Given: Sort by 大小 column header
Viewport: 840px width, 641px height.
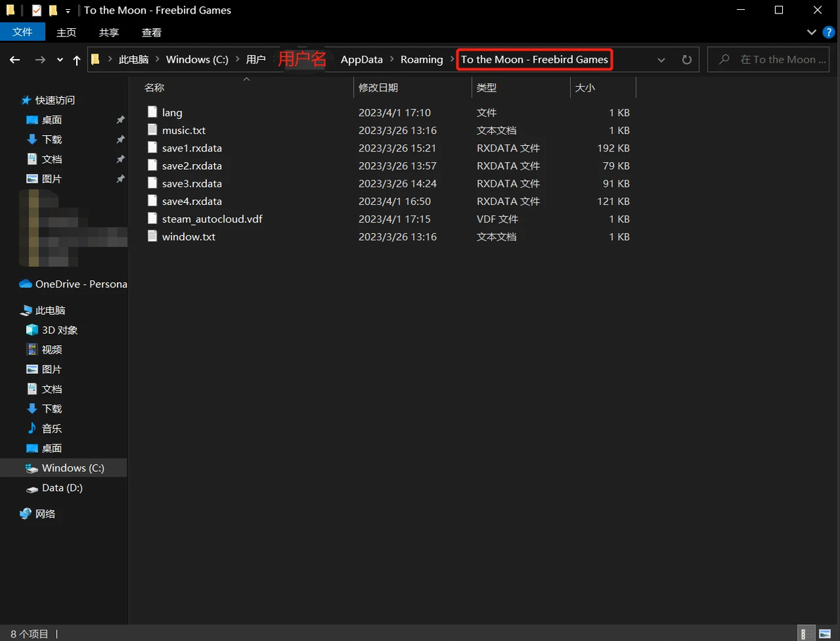Looking at the screenshot, I should [x=585, y=88].
